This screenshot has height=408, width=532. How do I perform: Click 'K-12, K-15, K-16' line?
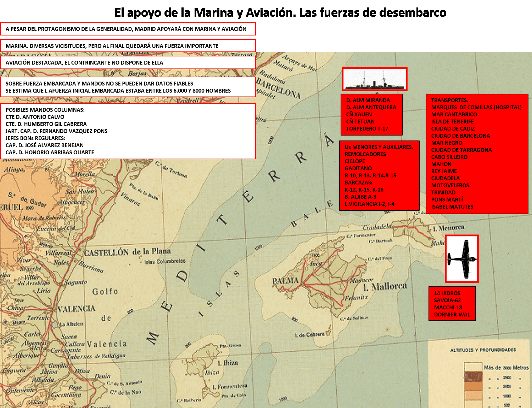(x=364, y=190)
